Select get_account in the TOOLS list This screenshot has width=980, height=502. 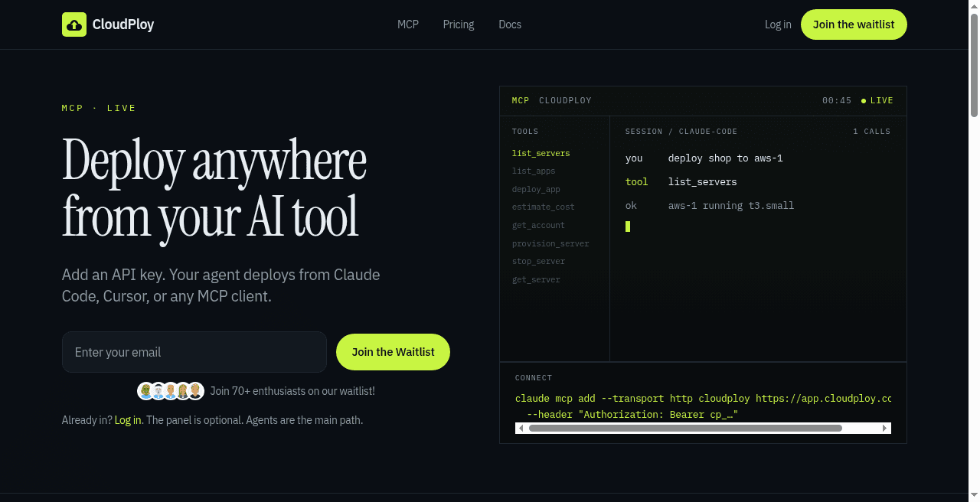pyautogui.click(x=538, y=225)
